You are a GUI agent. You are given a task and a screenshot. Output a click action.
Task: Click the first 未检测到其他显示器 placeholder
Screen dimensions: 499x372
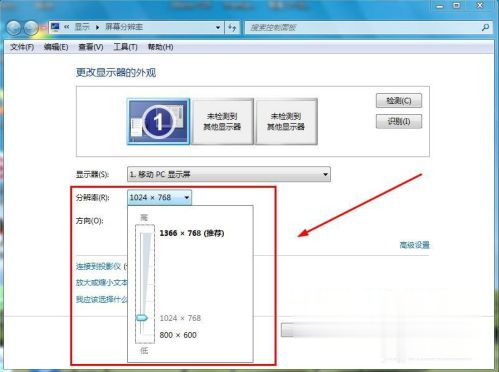coord(222,121)
